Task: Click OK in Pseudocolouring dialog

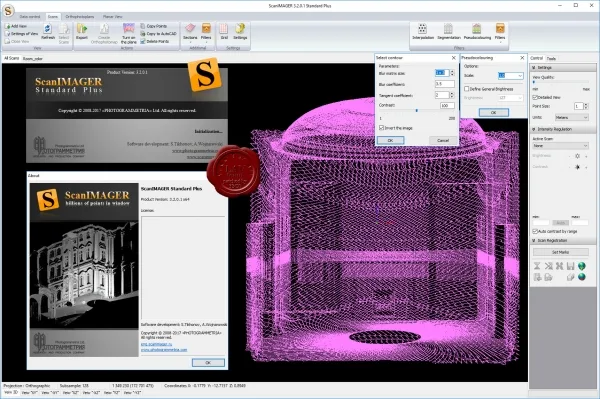Action: tap(494, 112)
